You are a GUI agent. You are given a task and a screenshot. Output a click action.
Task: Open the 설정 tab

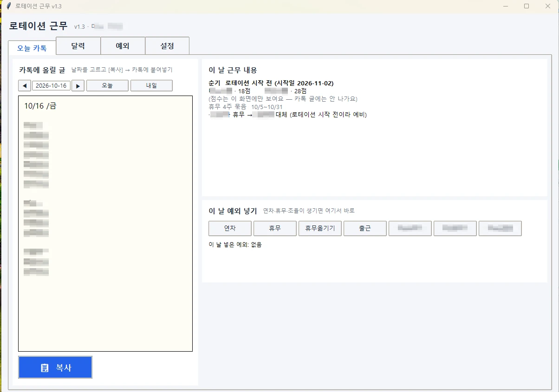point(167,46)
